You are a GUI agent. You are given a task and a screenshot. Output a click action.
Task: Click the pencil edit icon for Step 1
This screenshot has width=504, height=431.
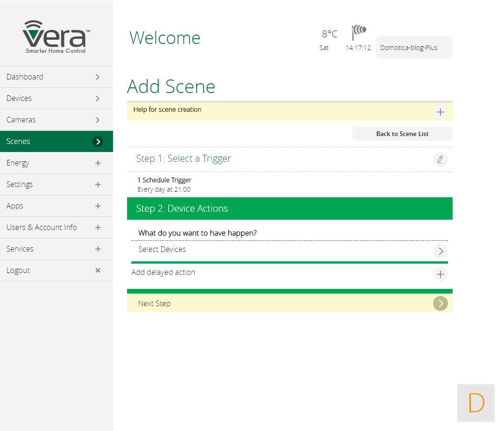pyautogui.click(x=440, y=159)
